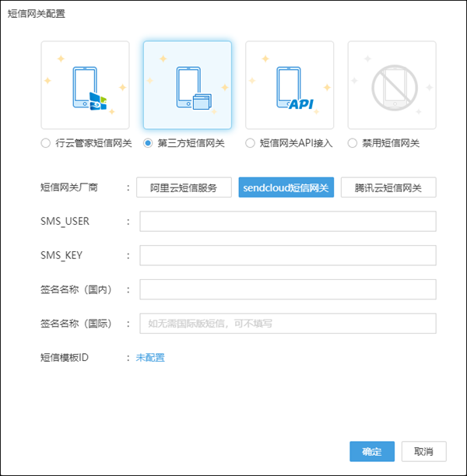Select the sendcloud短信网关 vendor tab
Screen dimensions: 467x476
pos(286,187)
